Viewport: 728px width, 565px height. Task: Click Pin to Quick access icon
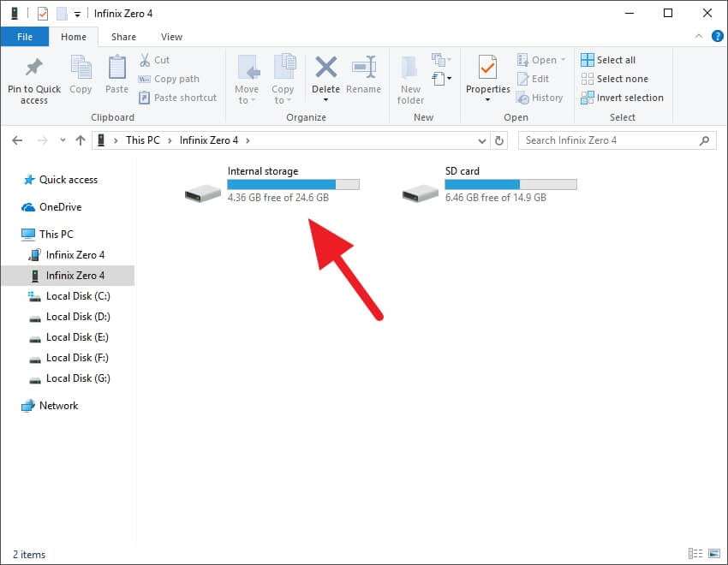(34, 68)
